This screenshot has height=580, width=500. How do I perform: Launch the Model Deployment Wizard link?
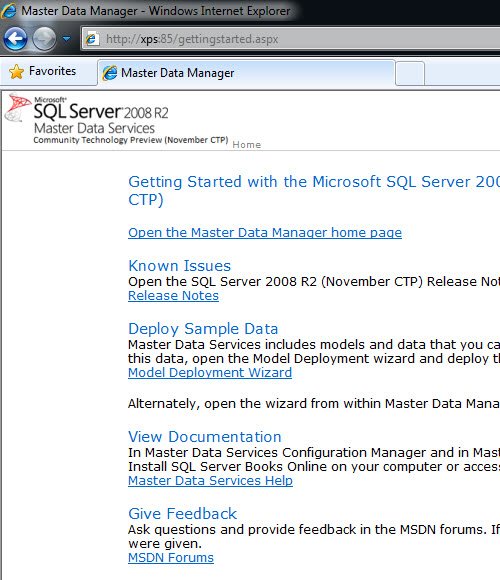pos(210,372)
